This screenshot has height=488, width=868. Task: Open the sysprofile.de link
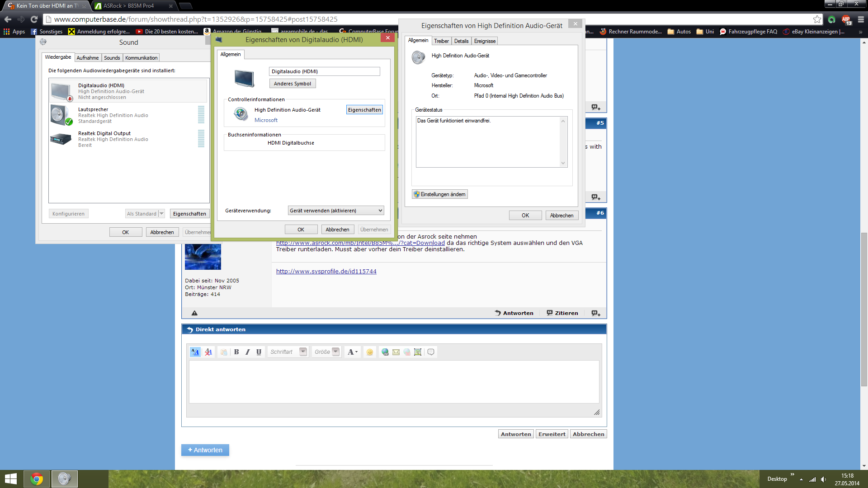pos(326,271)
